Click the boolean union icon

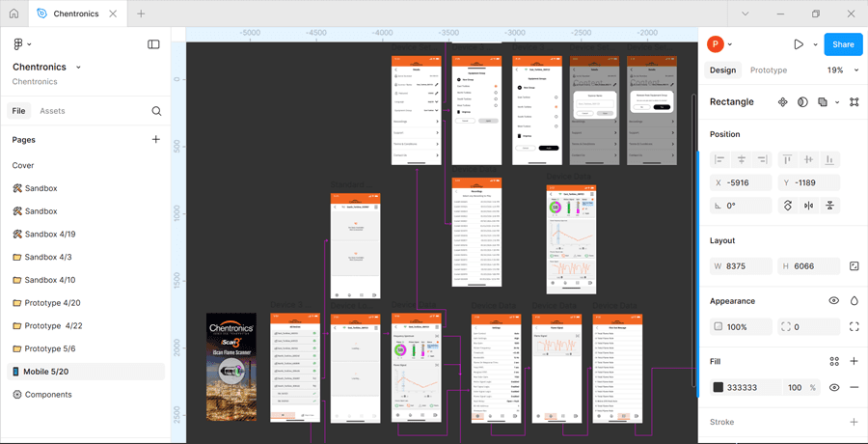pos(824,102)
